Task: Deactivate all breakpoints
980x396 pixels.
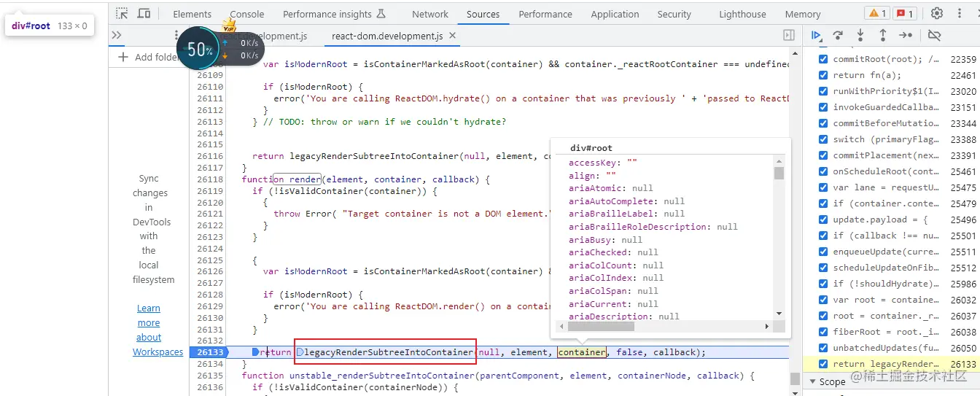Action: pos(934,35)
